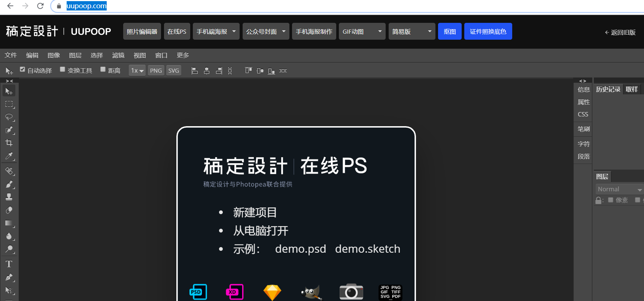
Task: Open the 选择 menu
Action: tap(97, 55)
